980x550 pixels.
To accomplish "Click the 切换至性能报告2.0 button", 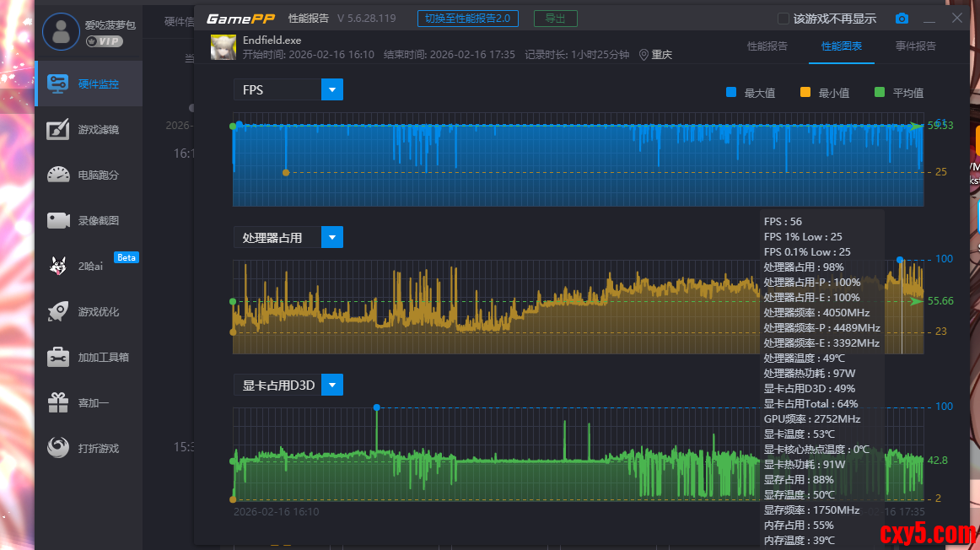I will point(468,19).
